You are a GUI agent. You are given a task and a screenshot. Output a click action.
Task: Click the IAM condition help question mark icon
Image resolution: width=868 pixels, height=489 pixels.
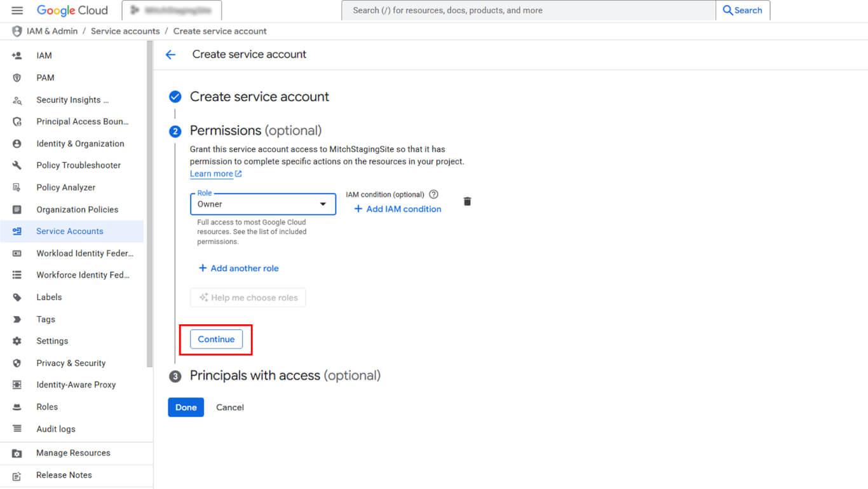click(x=434, y=195)
